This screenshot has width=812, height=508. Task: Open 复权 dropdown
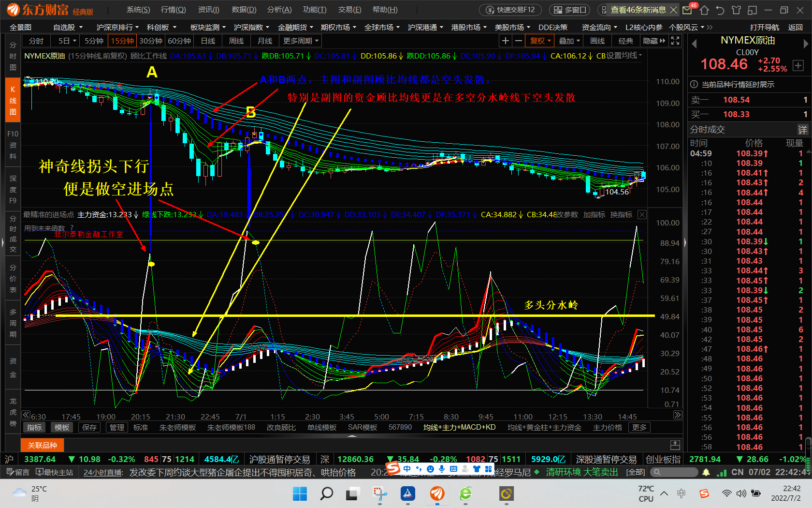(x=540, y=41)
